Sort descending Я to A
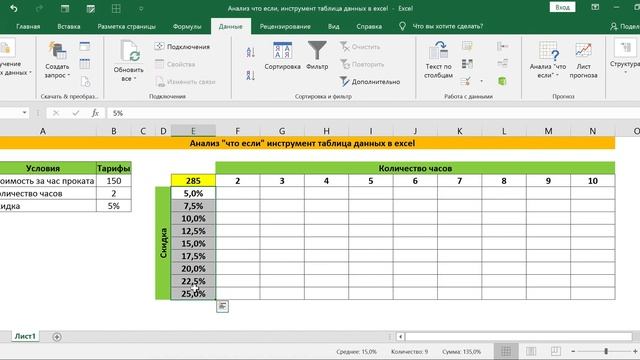640x360 pixels. point(251,75)
